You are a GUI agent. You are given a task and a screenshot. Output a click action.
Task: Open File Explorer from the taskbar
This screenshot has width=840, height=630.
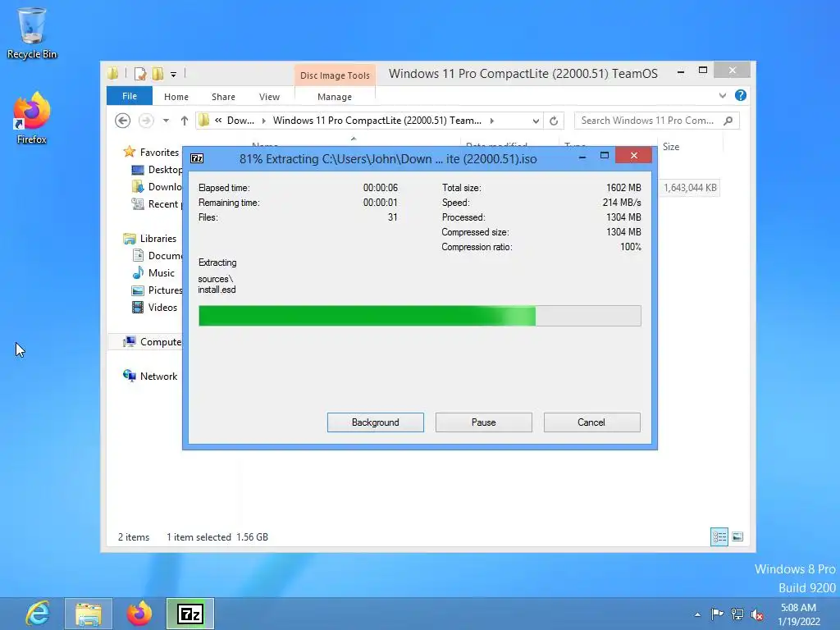click(89, 614)
